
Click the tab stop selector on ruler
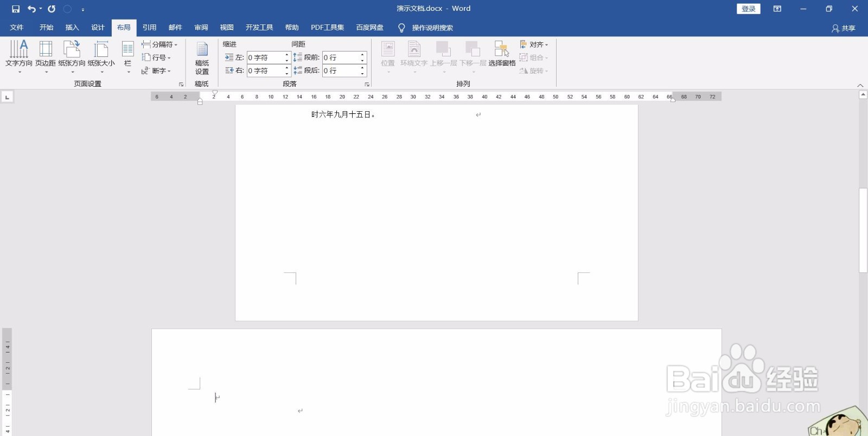pyautogui.click(x=7, y=97)
